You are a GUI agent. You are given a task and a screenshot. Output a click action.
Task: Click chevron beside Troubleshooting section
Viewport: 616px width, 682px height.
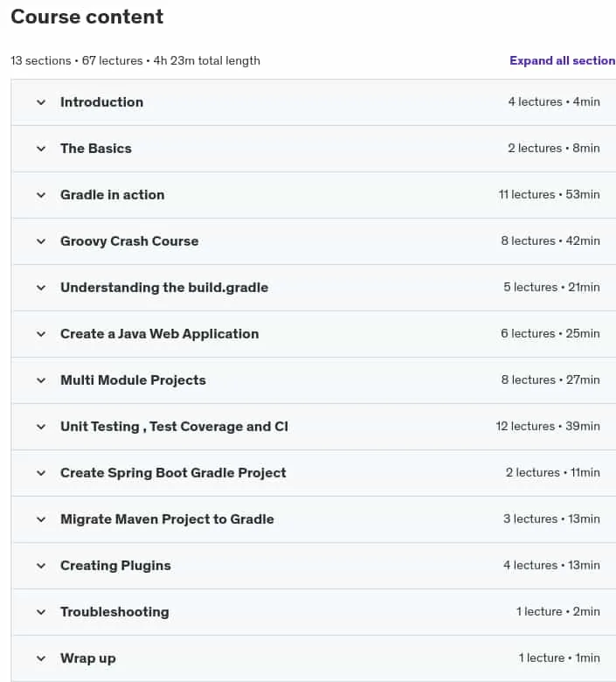pyautogui.click(x=41, y=612)
